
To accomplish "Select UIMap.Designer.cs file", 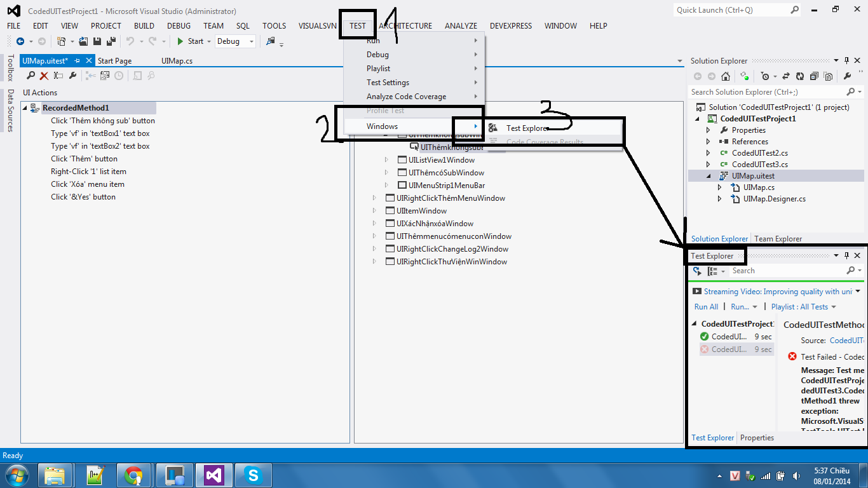I will click(775, 199).
